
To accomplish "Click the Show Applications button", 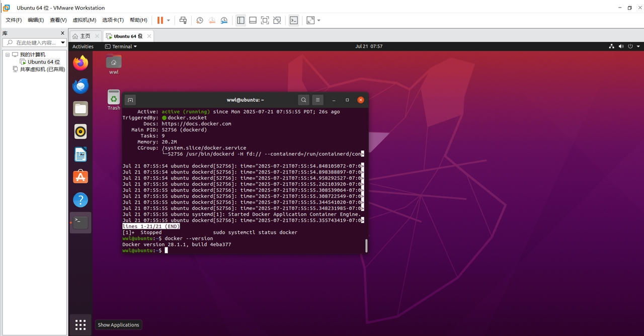I will [x=80, y=324].
